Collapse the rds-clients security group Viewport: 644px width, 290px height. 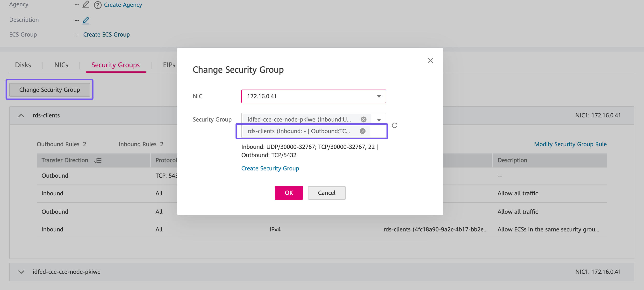pos(21,115)
